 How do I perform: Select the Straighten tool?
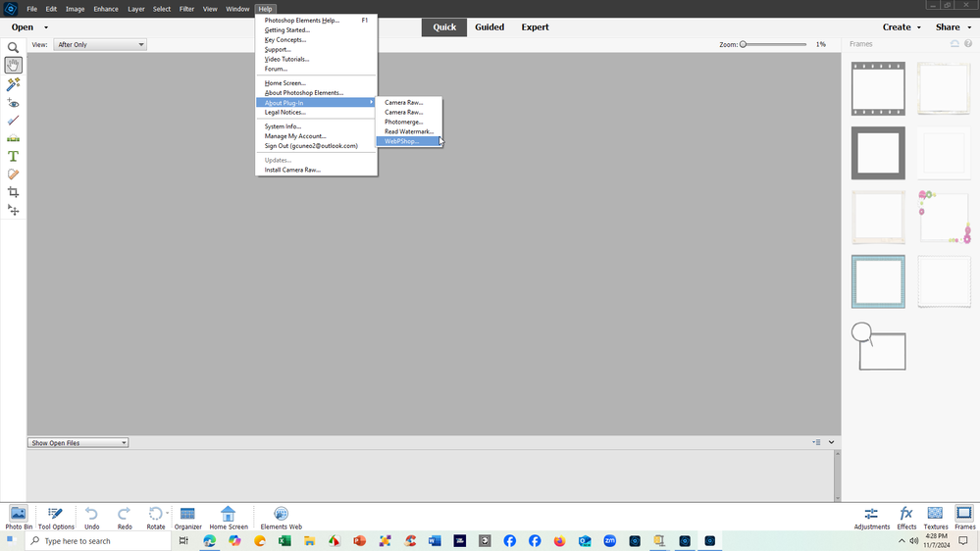coord(13,138)
